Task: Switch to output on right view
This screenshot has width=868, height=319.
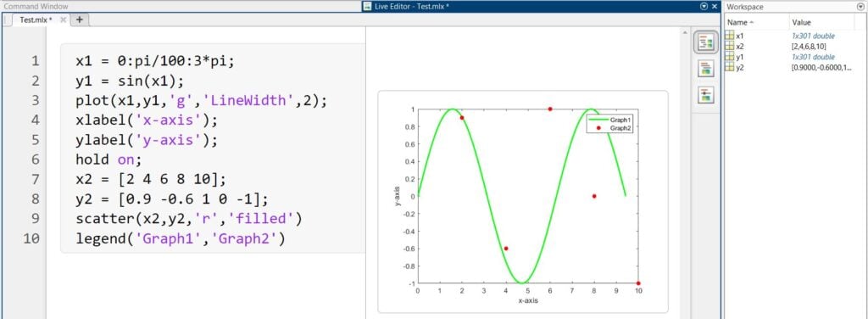Action: [x=706, y=42]
